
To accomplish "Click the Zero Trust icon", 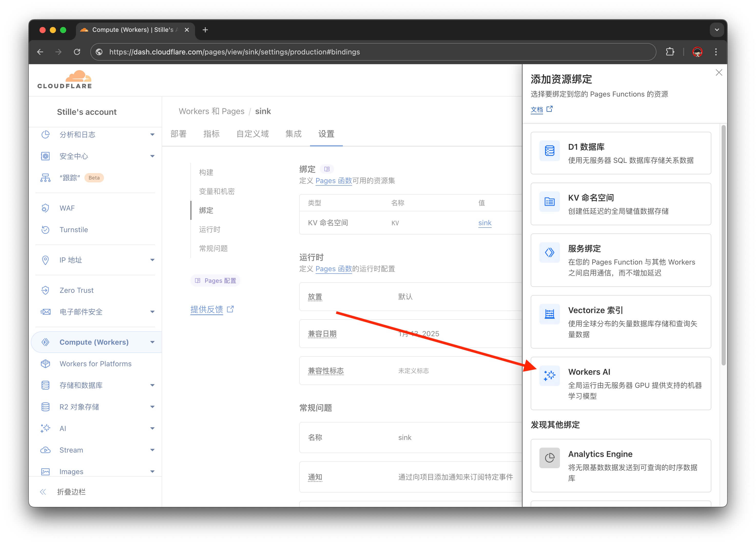I will coord(45,290).
